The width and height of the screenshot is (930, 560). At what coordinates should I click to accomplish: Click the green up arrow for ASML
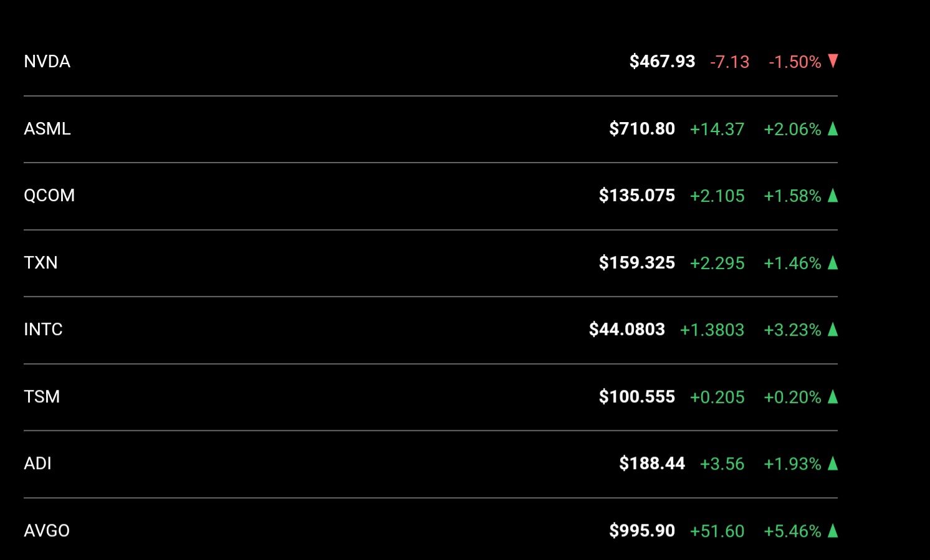pos(833,128)
